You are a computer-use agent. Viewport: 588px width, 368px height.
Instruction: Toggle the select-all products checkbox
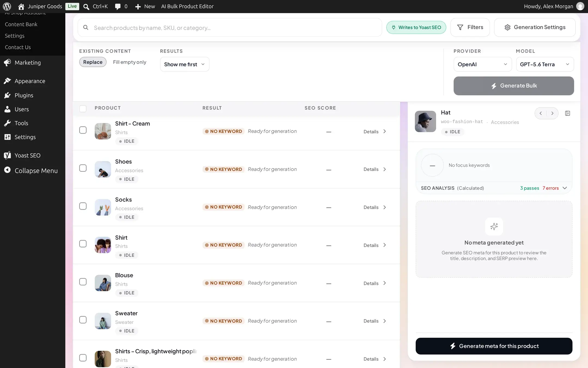click(83, 108)
